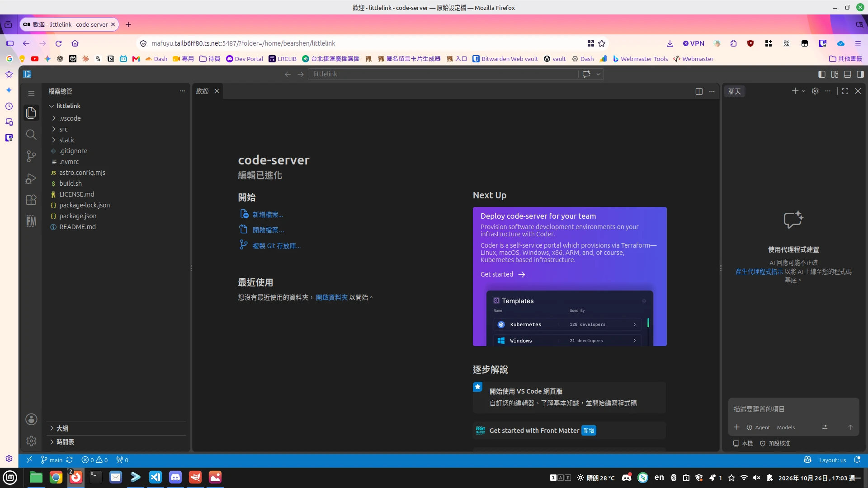Click the 開啟檔案 link

tap(269, 230)
